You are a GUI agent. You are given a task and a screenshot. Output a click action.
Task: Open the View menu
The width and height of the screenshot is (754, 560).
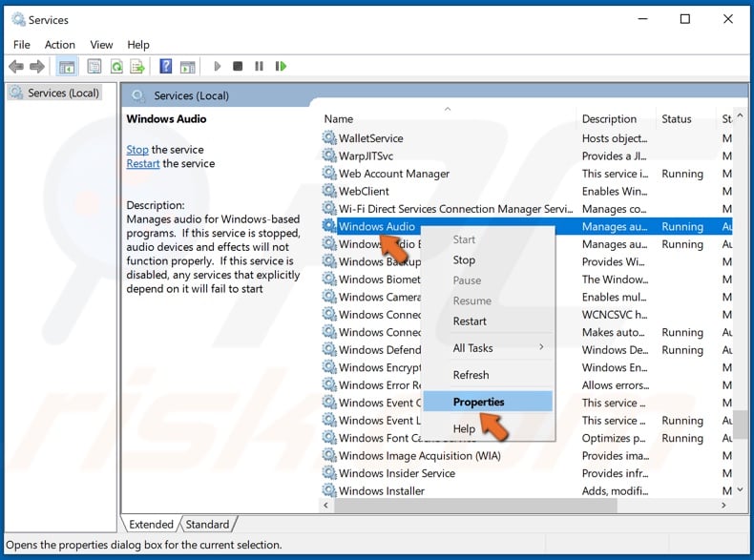pyautogui.click(x=101, y=45)
